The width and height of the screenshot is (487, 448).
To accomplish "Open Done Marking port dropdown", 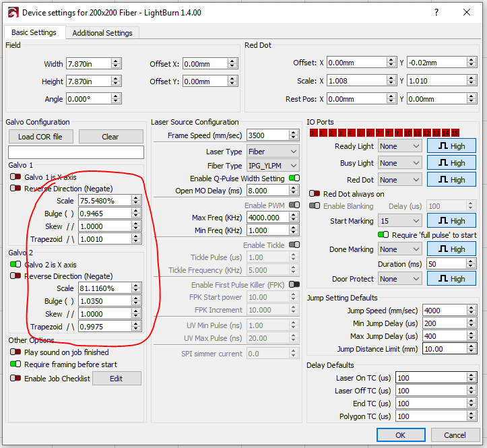I will [x=399, y=249].
